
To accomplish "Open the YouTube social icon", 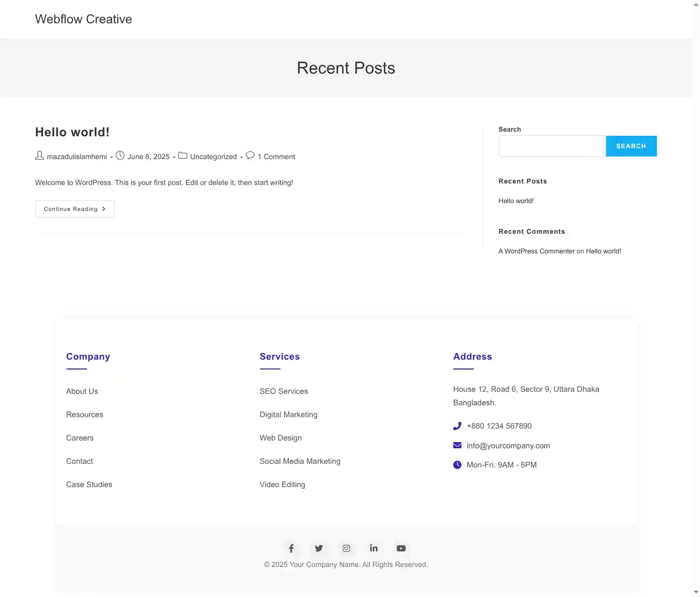I will click(x=401, y=548).
